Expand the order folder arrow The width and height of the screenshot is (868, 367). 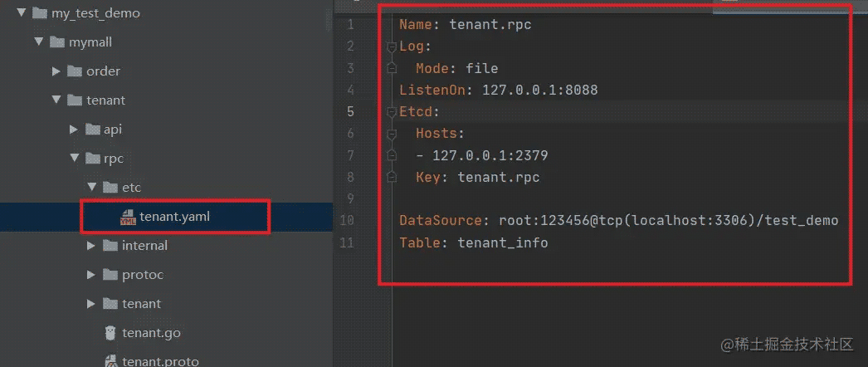(x=56, y=71)
